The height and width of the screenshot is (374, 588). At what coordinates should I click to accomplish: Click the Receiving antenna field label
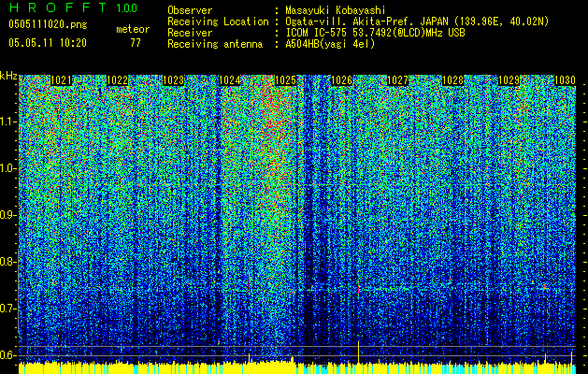pos(215,44)
